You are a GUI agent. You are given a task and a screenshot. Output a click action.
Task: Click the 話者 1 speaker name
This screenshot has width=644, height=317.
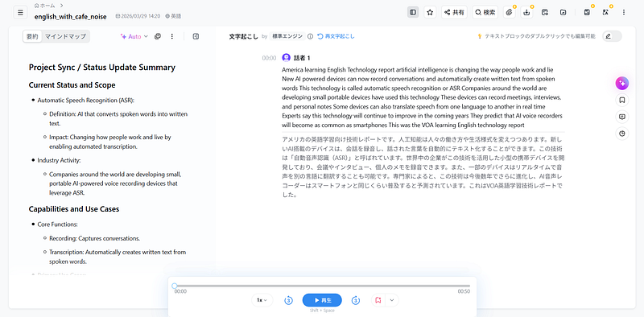302,58
